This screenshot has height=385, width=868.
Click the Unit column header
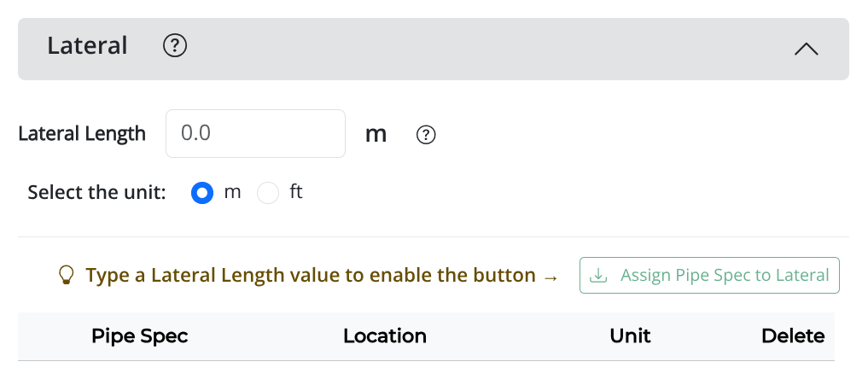pyautogui.click(x=630, y=335)
